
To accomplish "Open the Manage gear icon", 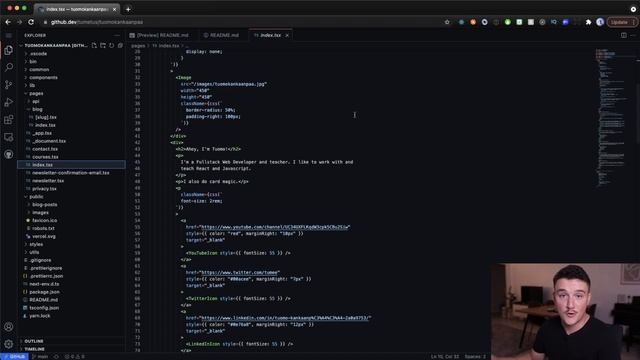I will click(x=9, y=344).
